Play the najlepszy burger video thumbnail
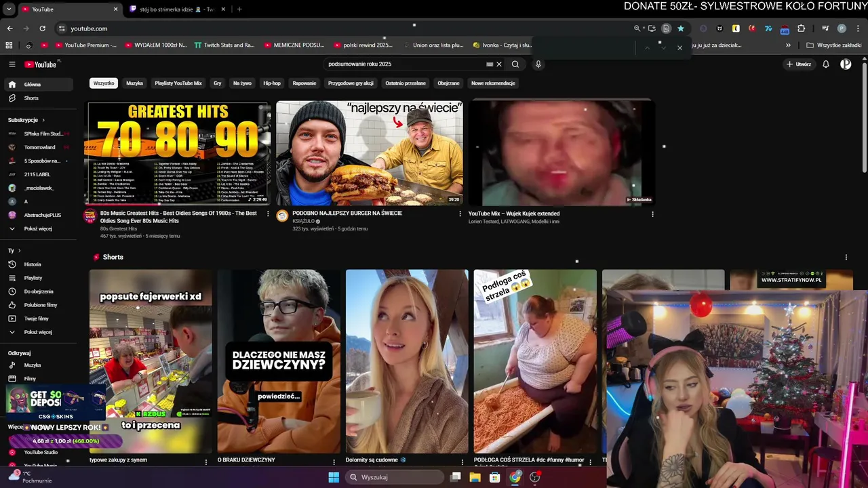Image resolution: width=868 pixels, height=488 pixels. (x=370, y=153)
